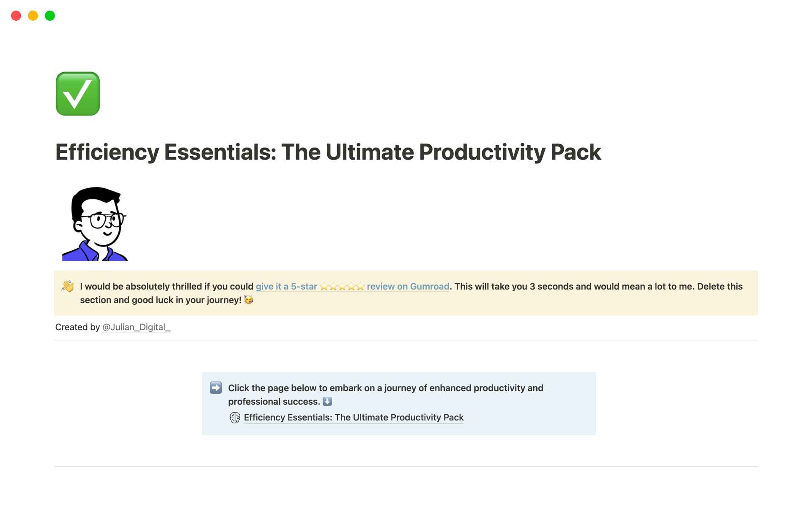Click the brain emoji next to the subpage link
This screenshot has height=508, width=812.
(x=235, y=417)
